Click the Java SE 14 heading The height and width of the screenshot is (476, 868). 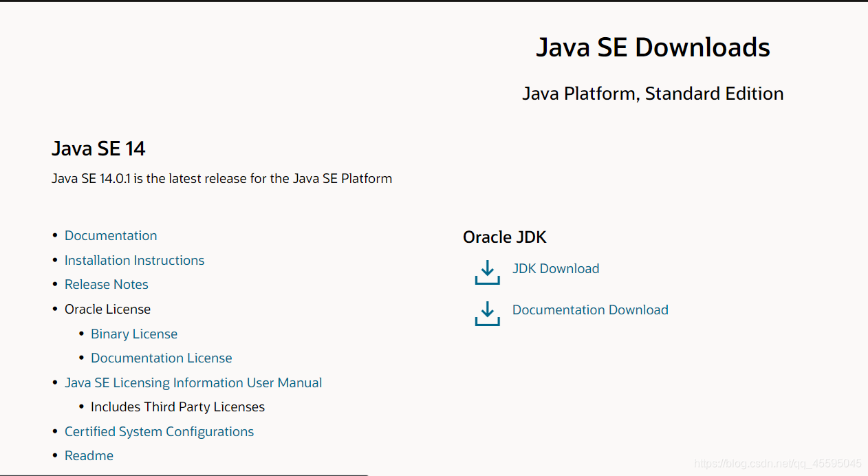click(98, 149)
